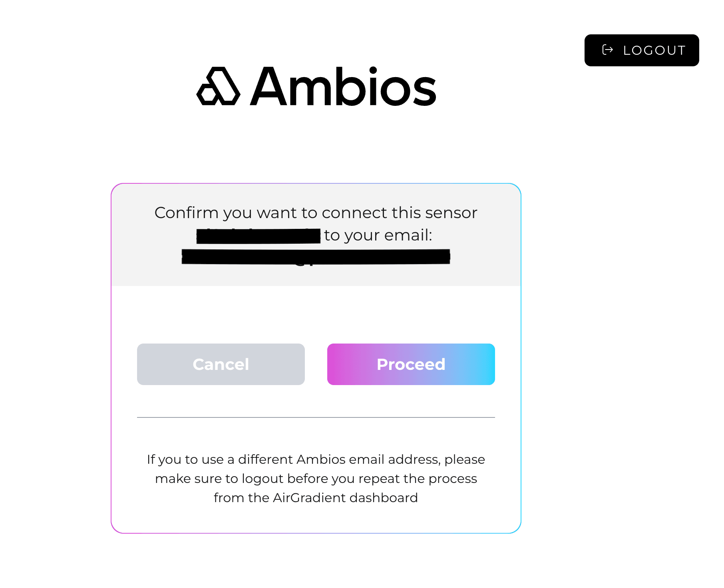Click the Ambios wordmark text
This screenshot has height=588, width=724.
tap(344, 87)
